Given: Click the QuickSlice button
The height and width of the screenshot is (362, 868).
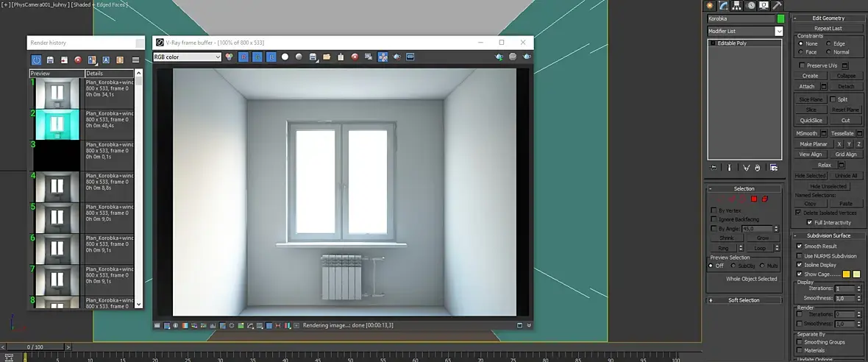Looking at the screenshot, I should [x=811, y=120].
